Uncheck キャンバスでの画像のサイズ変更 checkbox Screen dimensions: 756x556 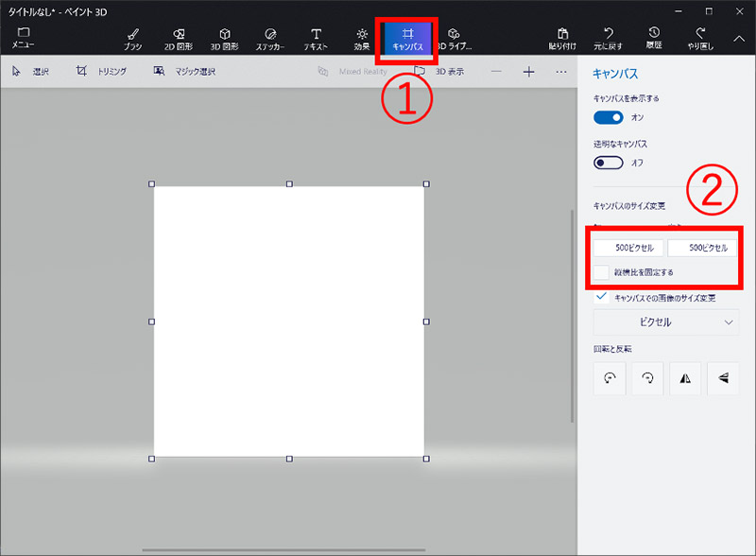(602, 297)
